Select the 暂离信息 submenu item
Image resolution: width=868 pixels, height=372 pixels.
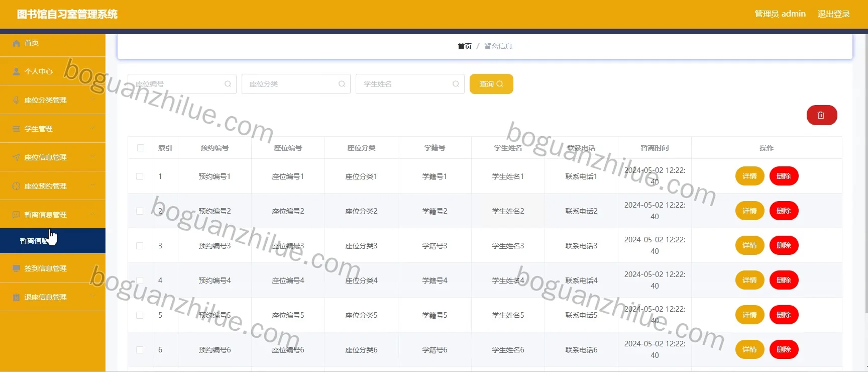[53, 241]
